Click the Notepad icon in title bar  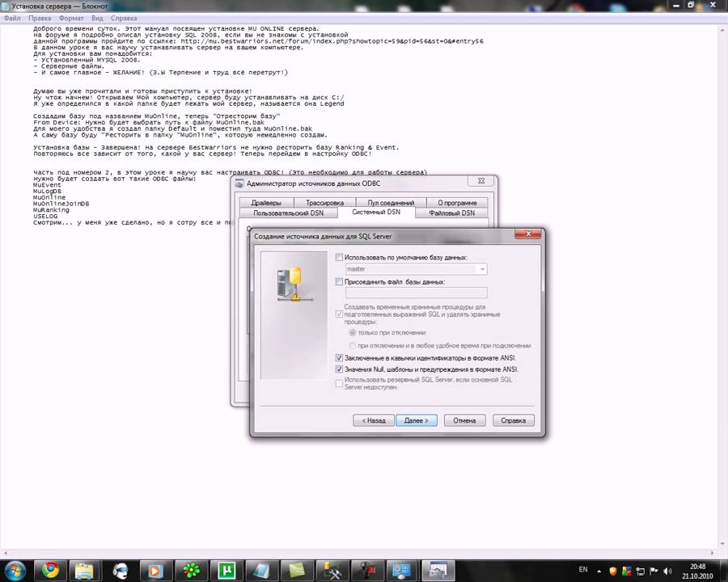pos(6,6)
